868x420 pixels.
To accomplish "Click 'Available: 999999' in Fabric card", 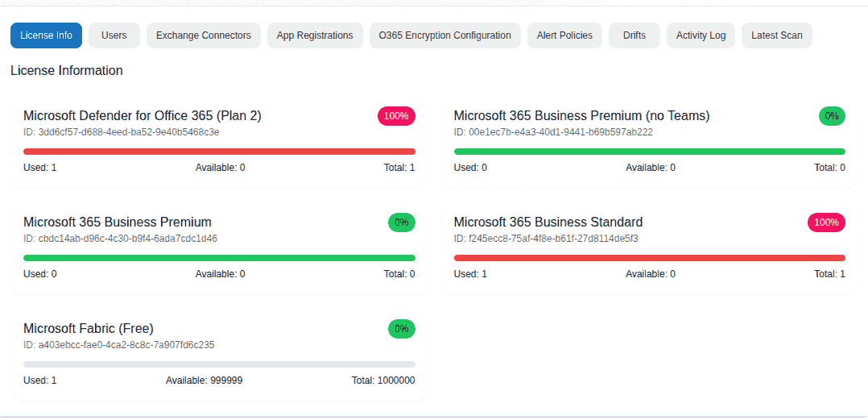I will (205, 380).
